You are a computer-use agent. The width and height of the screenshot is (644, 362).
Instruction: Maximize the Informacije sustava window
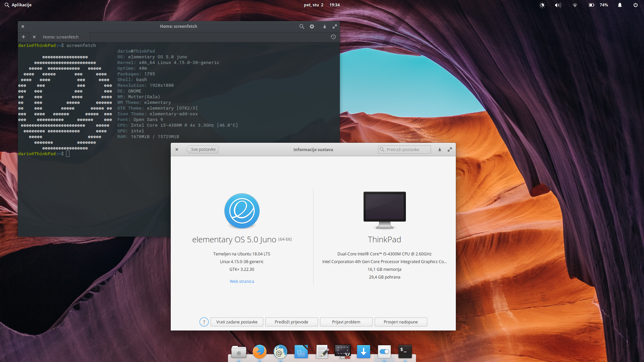(450, 149)
